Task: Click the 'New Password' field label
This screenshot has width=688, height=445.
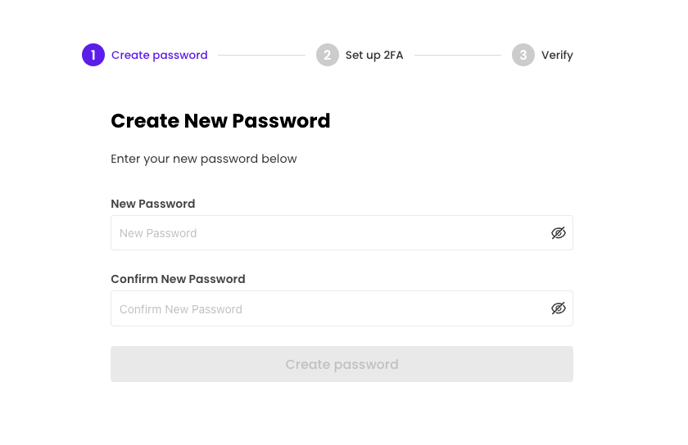Action: (153, 204)
